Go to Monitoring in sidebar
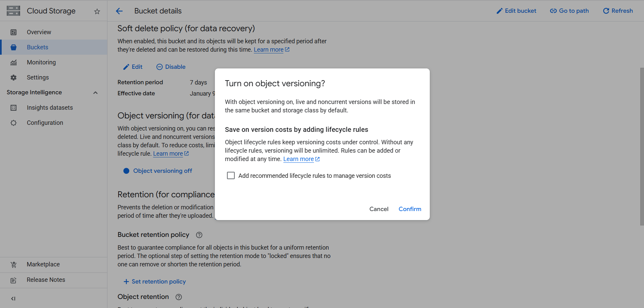 (x=41, y=62)
